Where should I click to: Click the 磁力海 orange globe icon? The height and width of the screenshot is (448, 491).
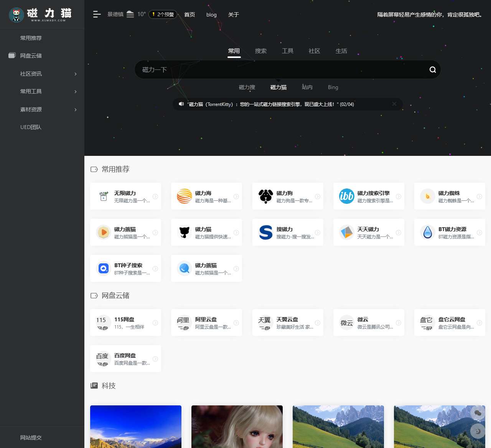click(185, 196)
